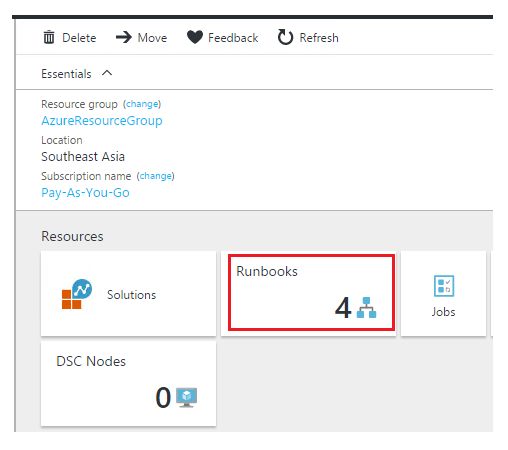
Task: Click the DSC Nodes monitor icon
Action: 187,397
